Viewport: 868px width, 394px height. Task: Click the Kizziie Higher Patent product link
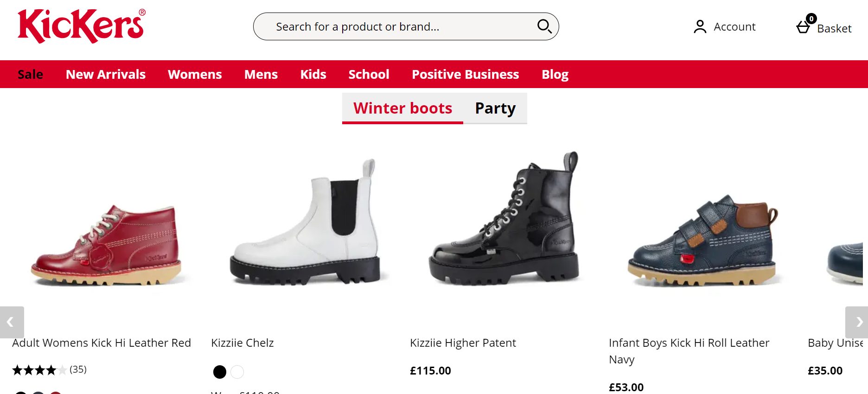(x=463, y=343)
